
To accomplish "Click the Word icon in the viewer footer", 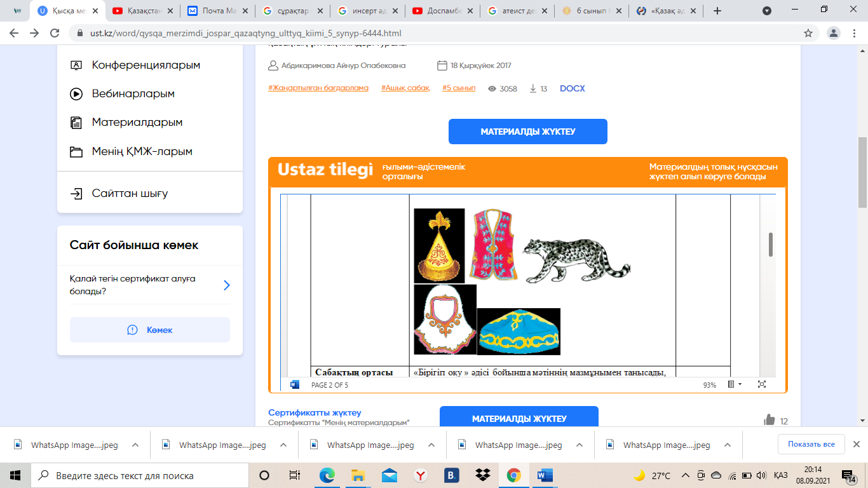I will coord(295,384).
